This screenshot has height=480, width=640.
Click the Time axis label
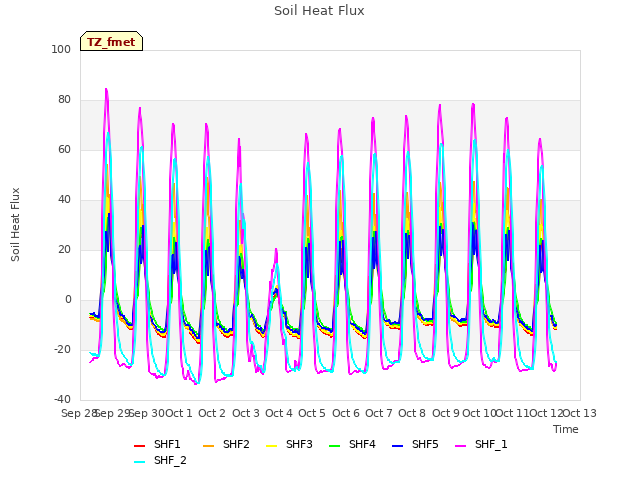click(566, 429)
